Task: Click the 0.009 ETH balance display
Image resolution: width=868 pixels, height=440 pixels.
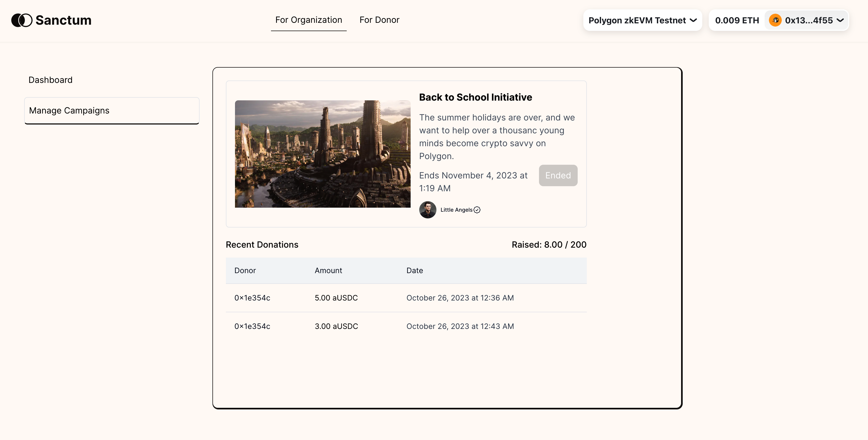Action: click(737, 20)
